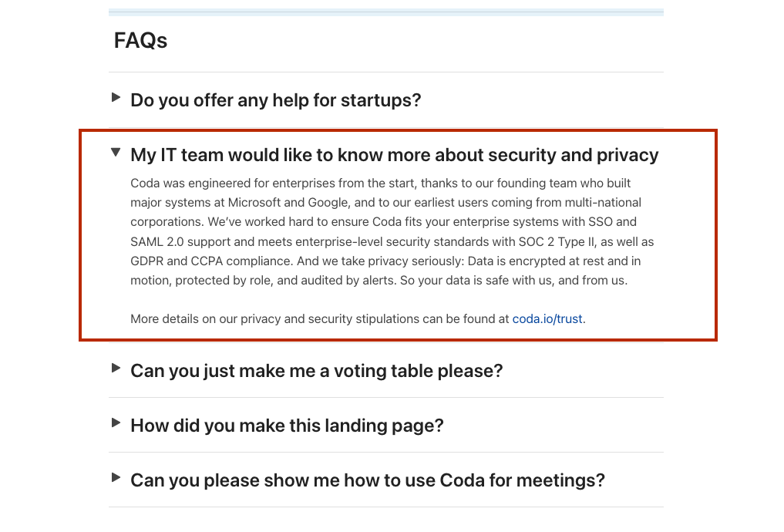Expand the startups help question triangle
The width and height of the screenshot is (784, 532).
(116, 98)
